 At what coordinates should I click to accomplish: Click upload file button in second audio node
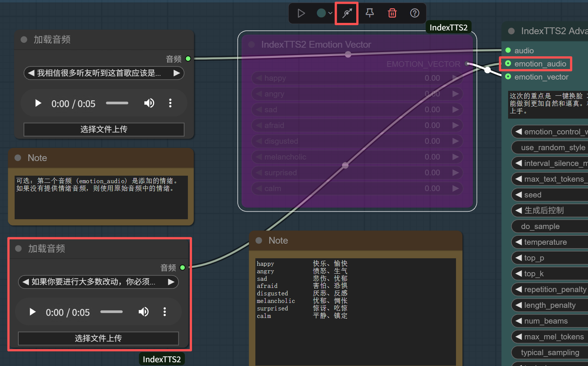(98, 338)
